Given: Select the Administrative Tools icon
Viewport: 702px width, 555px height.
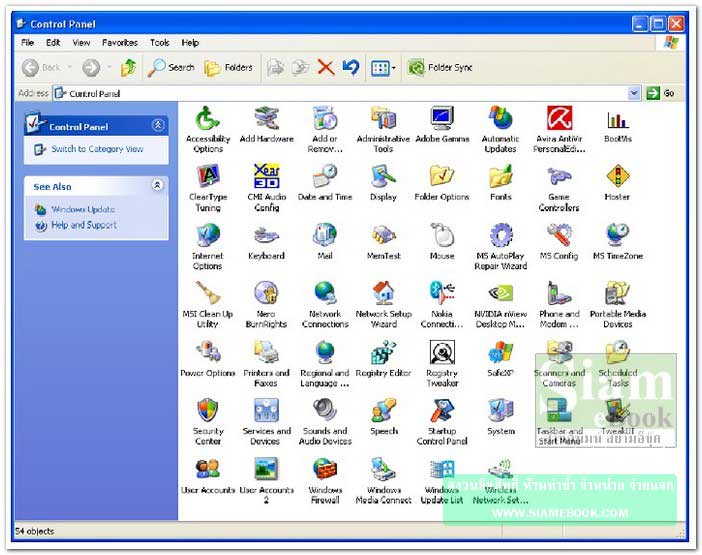Looking at the screenshot, I should tap(383, 118).
